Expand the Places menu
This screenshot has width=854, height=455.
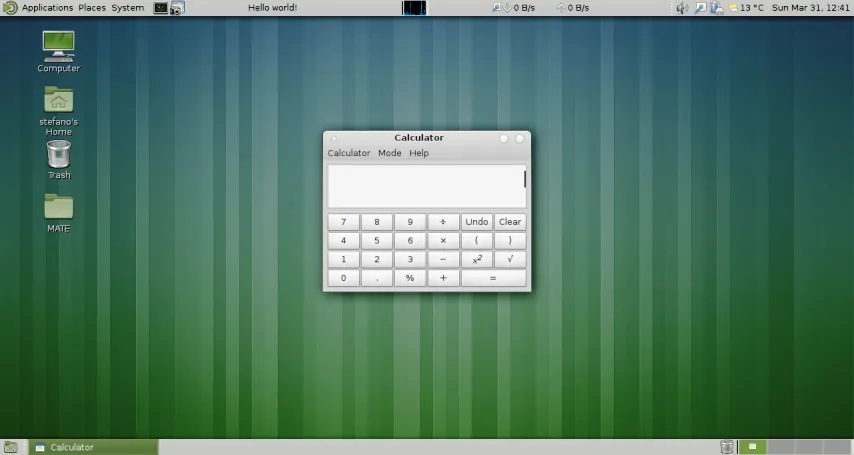click(92, 8)
